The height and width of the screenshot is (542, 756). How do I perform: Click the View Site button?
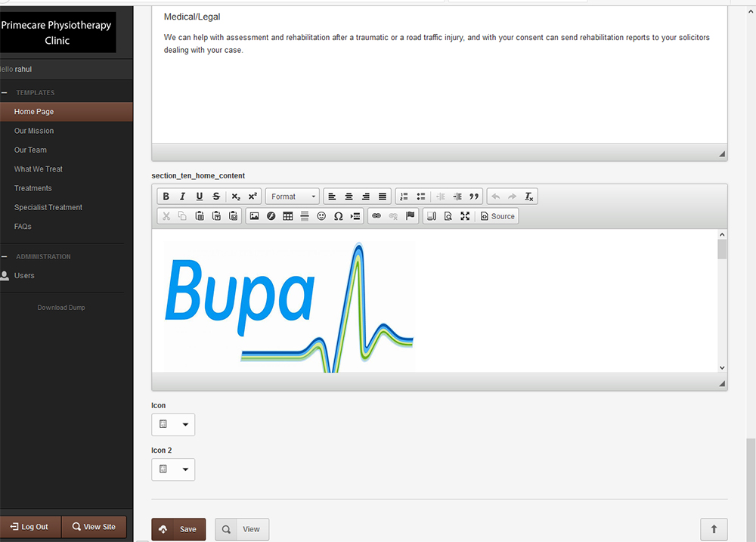click(x=94, y=527)
